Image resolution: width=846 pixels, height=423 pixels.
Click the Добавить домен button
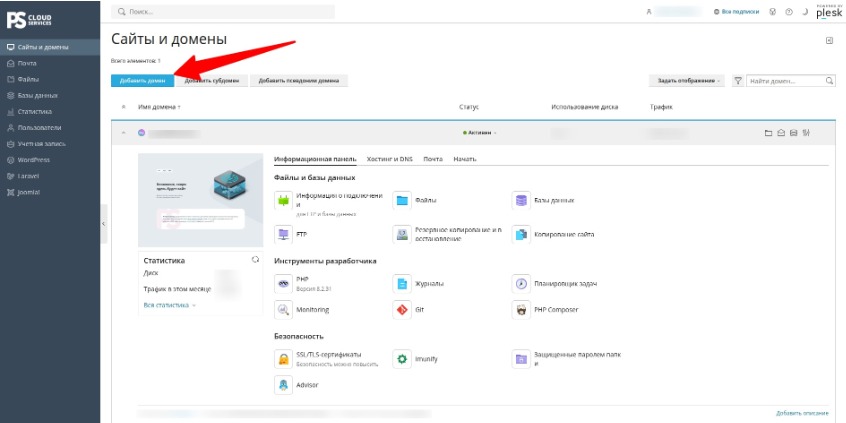coord(142,81)
